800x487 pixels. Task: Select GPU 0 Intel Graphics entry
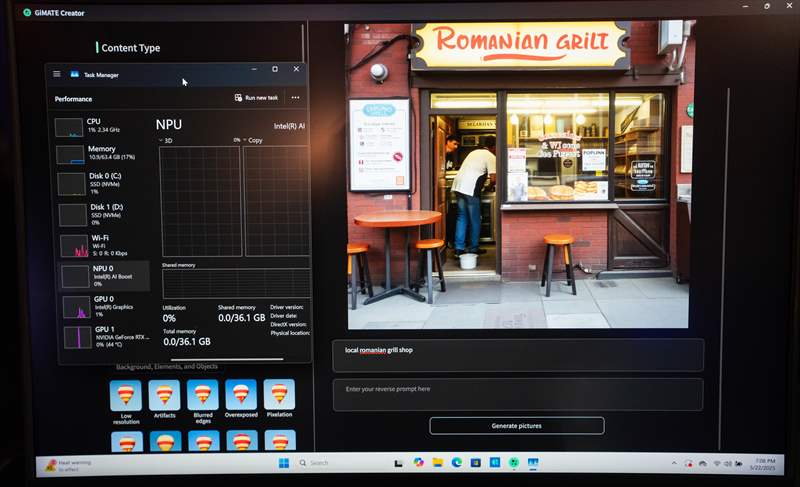(105, 306)
